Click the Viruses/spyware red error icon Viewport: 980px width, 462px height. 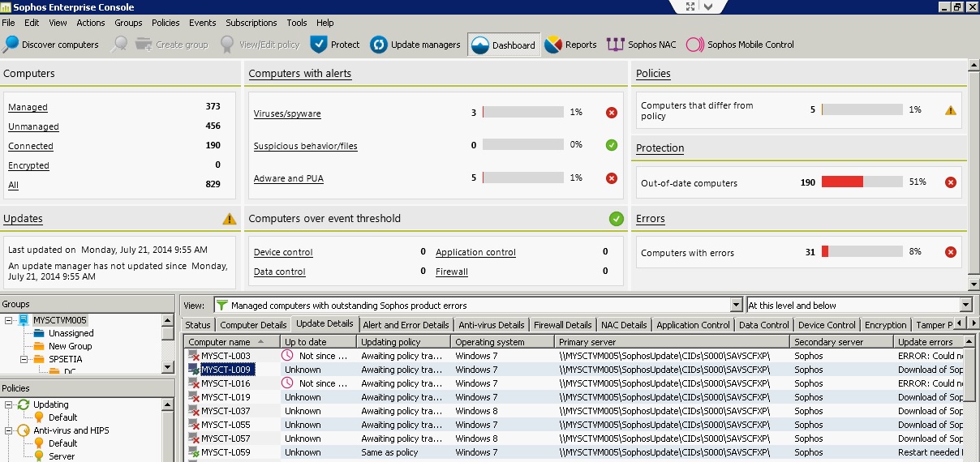coord(612,113)
